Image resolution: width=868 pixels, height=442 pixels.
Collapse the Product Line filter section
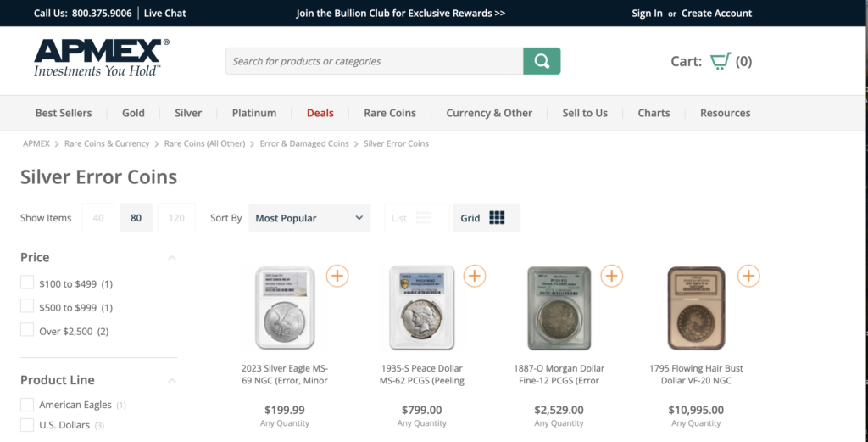[172, 381]
